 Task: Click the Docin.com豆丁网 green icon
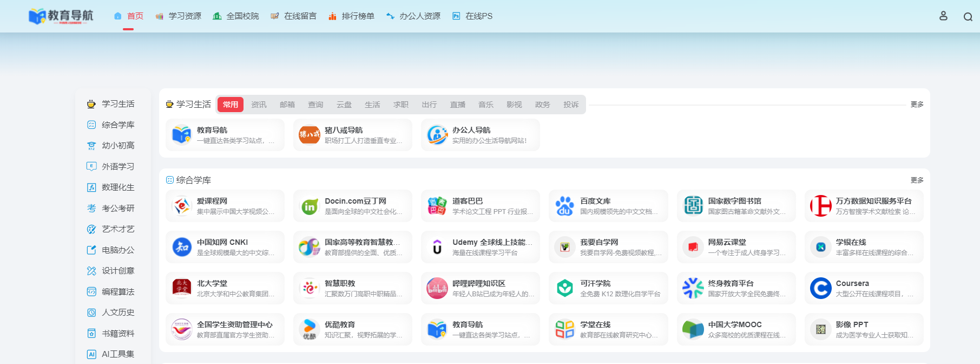(310, 206)
